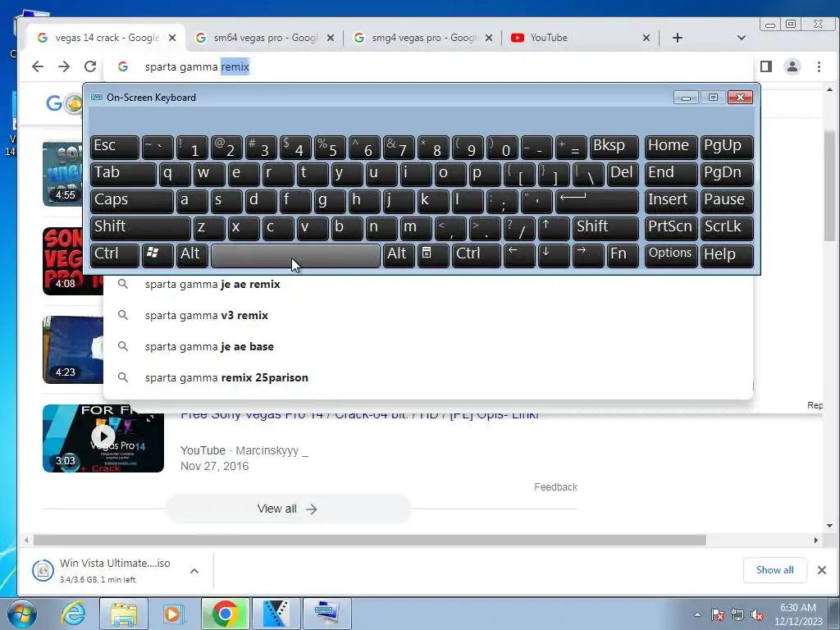
Task: Click the space bar on keyboard
Action: point(295,255)
